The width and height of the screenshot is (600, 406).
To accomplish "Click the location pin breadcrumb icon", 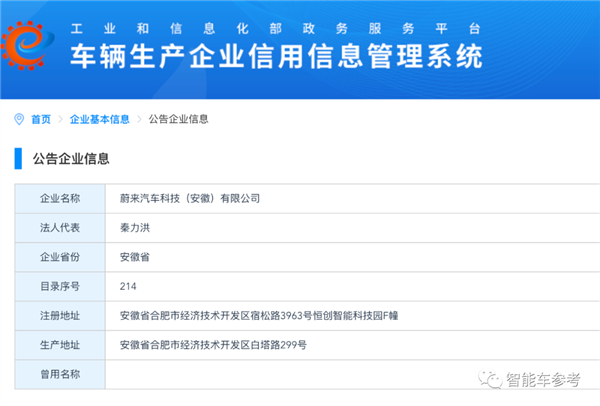I will point(19,119).
